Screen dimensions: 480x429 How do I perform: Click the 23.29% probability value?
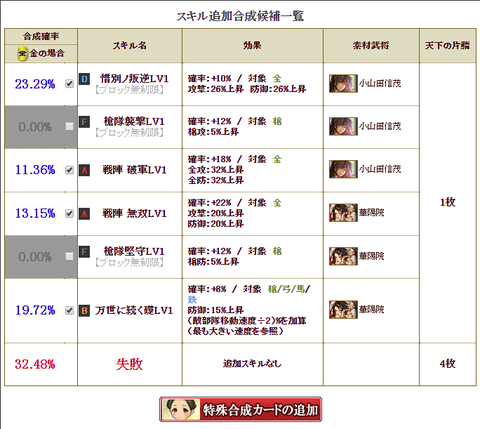tap(35, 84)
